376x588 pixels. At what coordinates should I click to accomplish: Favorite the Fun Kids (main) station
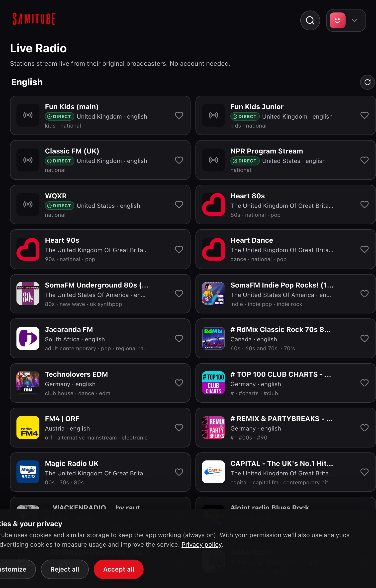pos(179,115)
